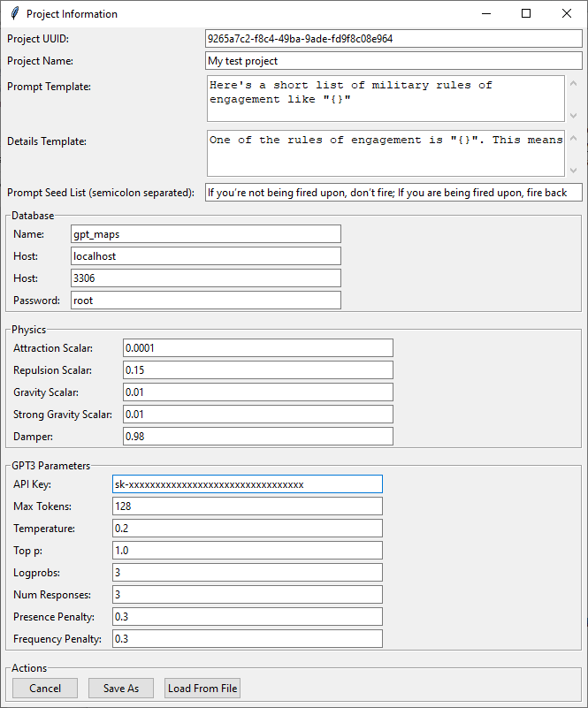The image size is (588, 708).
Task: Select the Database Name field
Action: click(x=205, y=234)
